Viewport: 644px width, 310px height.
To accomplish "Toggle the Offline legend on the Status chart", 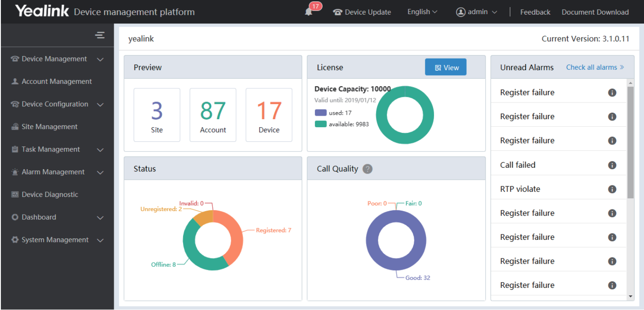I will [x=164, y=265].
